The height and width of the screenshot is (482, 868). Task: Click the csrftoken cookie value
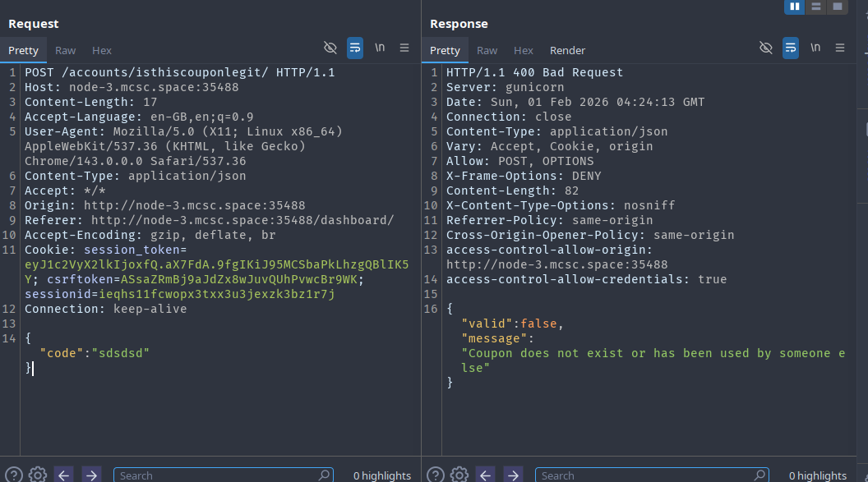click(238, 279)
